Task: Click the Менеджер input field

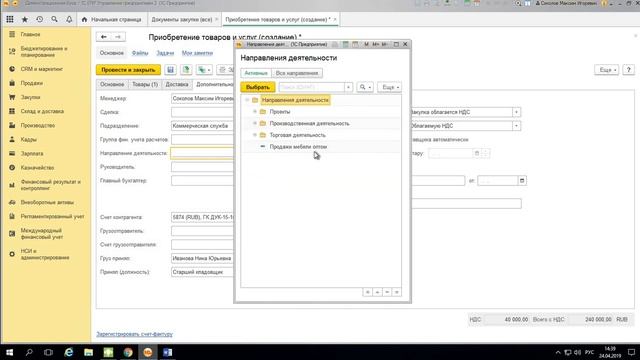Action: tap(202, 98)
